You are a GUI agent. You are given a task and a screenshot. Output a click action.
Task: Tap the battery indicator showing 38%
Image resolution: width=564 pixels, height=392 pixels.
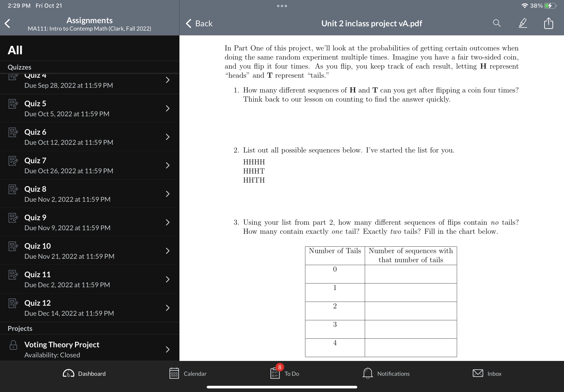pos(550,5)
